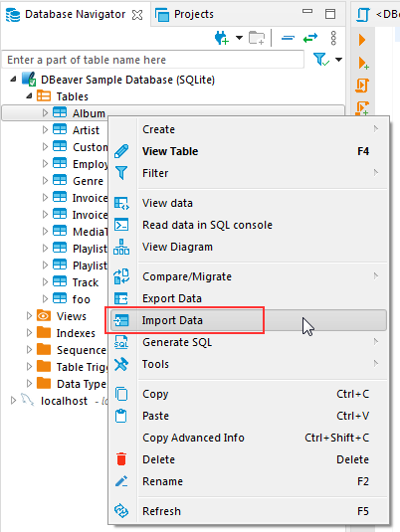Click the new connection plug icon
The height and width of the screenshot is (532, 400).
point(222,38)
